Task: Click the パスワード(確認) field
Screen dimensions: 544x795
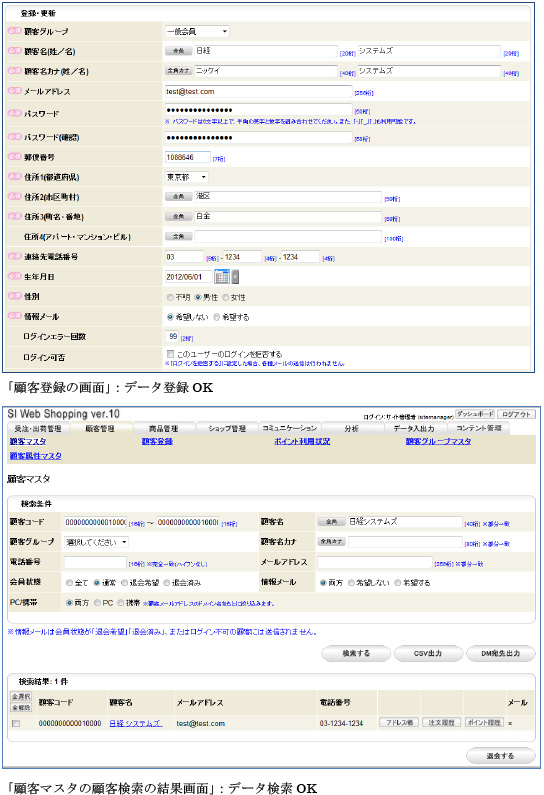Action: point(259,137)
